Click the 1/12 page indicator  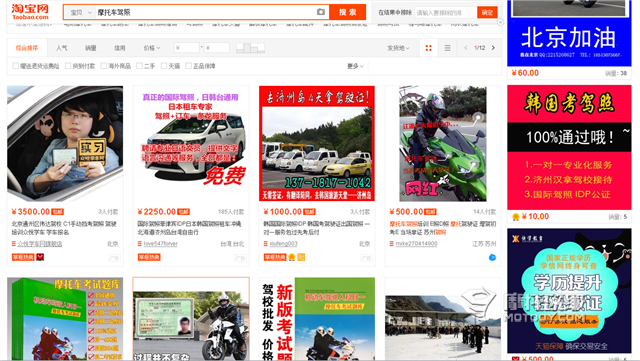pyautogui.click(x=480, y=48)
